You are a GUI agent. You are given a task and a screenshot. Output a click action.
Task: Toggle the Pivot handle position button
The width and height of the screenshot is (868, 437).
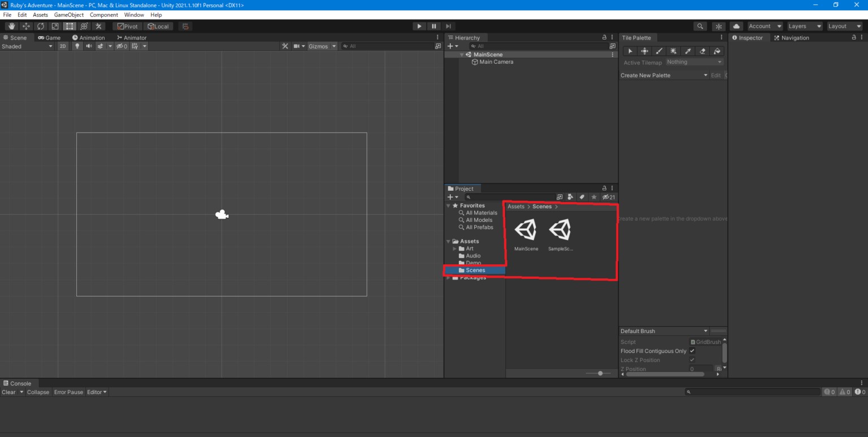click(x=127, y=27)
